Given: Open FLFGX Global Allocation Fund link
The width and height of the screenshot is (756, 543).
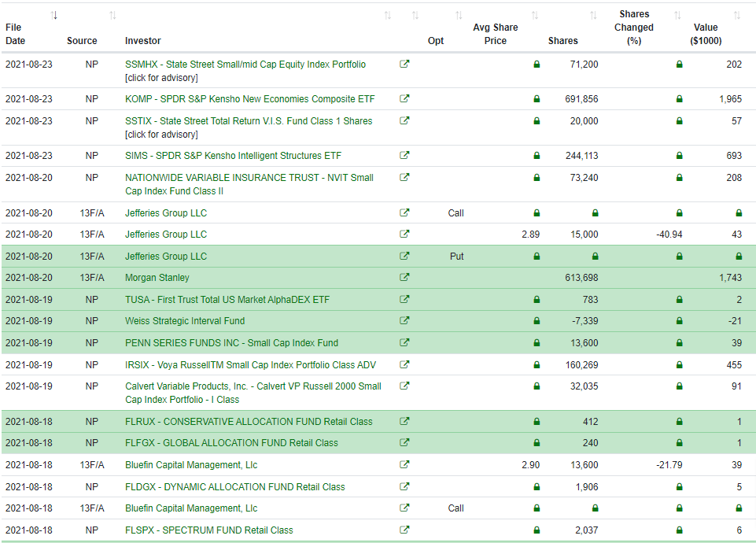Looking at the screenshot, I should point(231,443).
